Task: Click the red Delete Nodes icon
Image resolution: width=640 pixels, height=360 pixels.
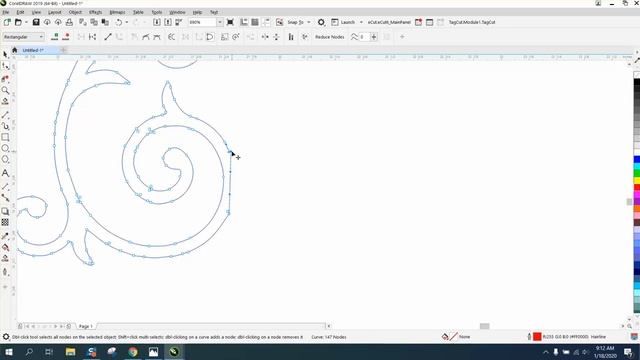Action: (66, 37)
